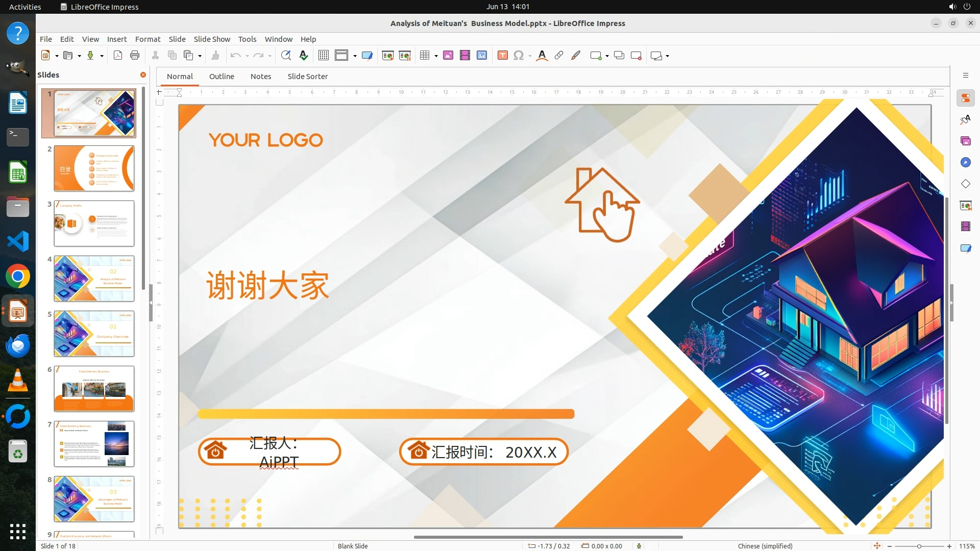Close the Slides panel

click(143, 74)
